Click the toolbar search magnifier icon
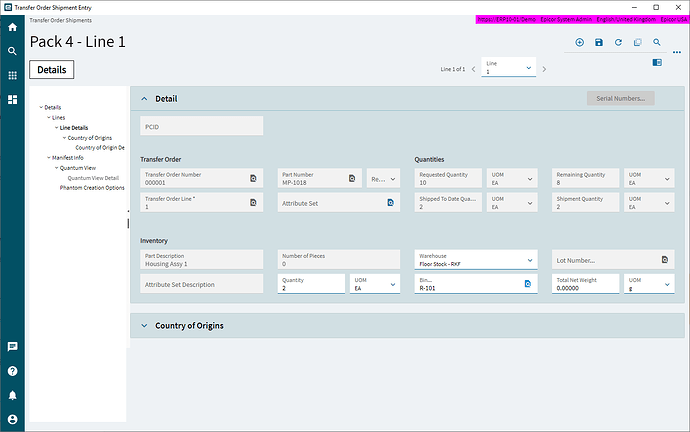 click(x=657, y=42)
